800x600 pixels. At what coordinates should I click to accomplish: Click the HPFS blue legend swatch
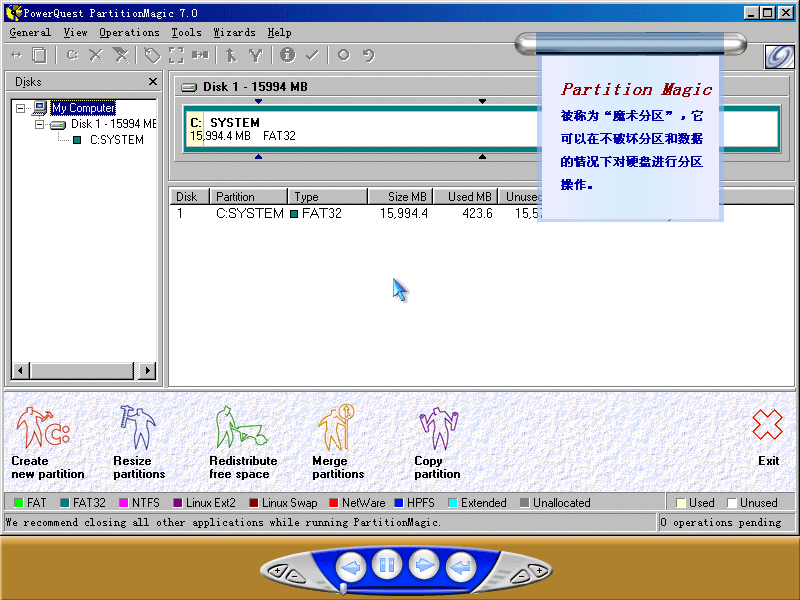[399, 503]
